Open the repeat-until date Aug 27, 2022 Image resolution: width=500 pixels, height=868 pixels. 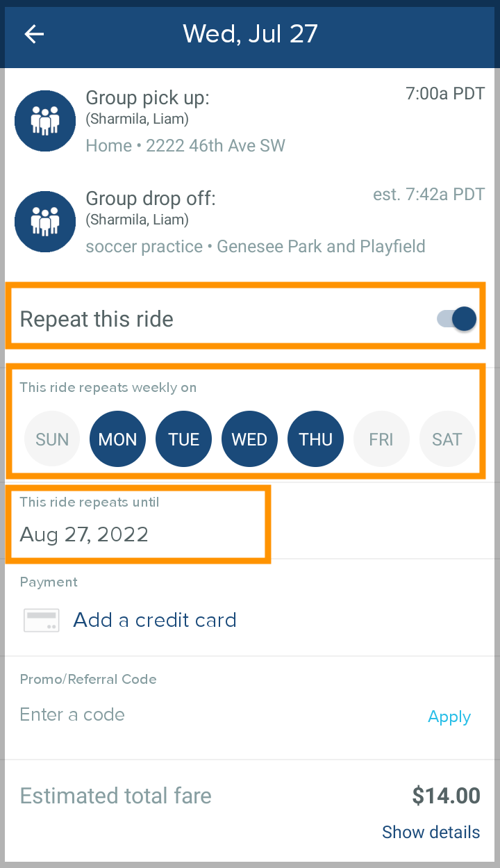(85, 534)
